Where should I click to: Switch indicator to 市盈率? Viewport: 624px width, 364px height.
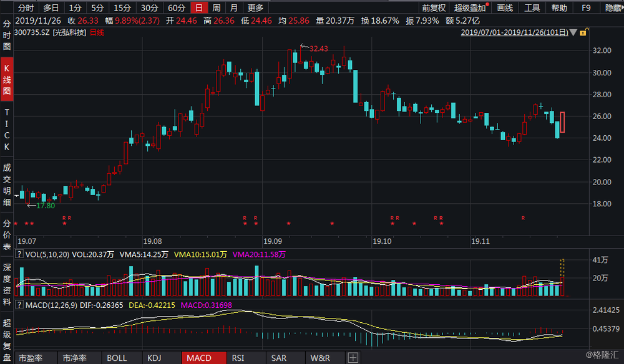click(x=31, y=358)
